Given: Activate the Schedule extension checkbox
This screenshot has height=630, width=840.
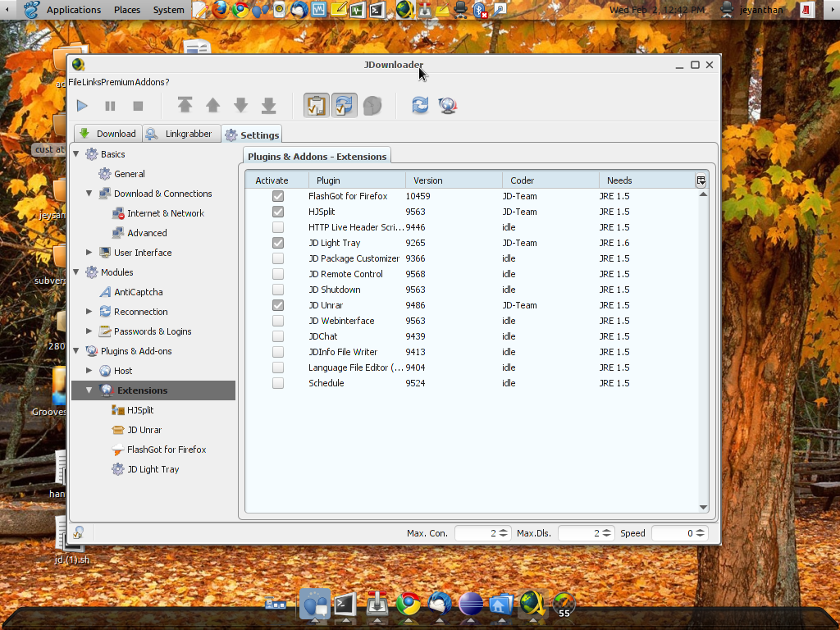Looking at the screenshot, I should pyautogui.click(x=278, y=383).
